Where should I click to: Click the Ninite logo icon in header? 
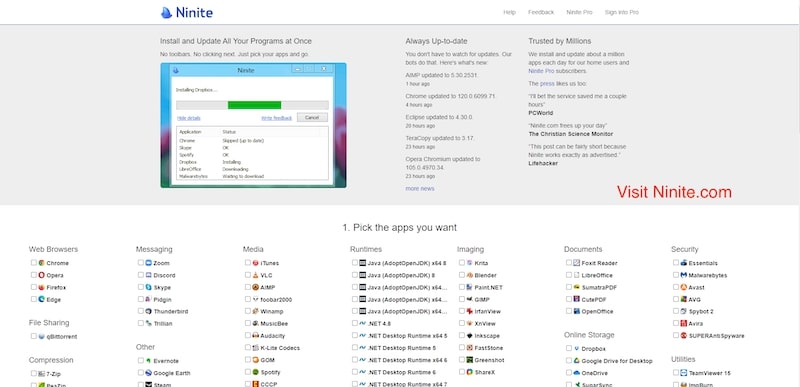pyautogui.click(x=166, y=13)
